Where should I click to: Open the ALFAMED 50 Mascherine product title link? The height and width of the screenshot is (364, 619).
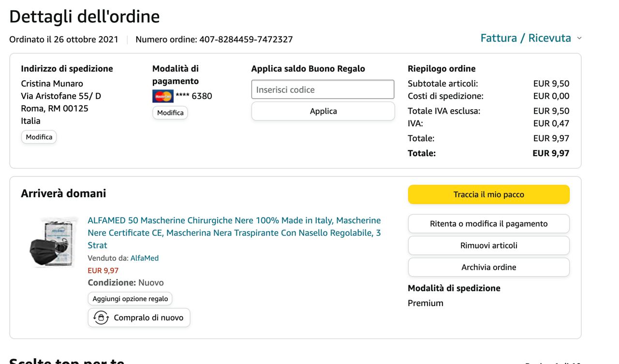click(234, 233)
